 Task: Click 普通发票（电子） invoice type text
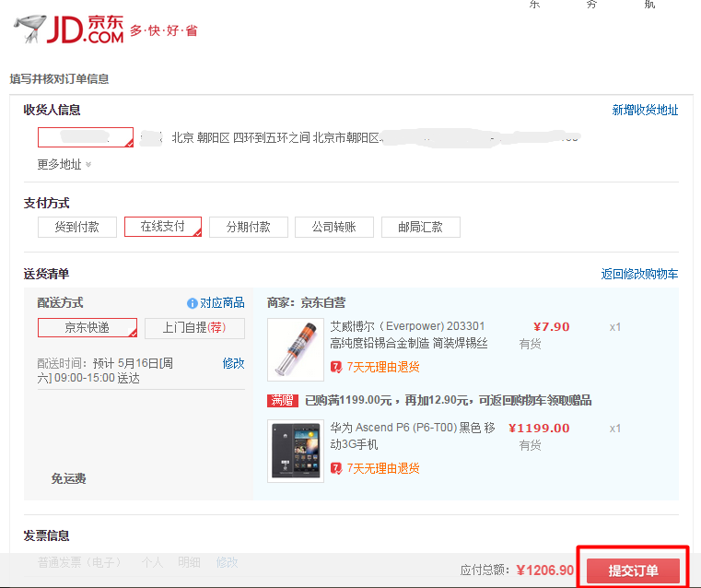79,562
